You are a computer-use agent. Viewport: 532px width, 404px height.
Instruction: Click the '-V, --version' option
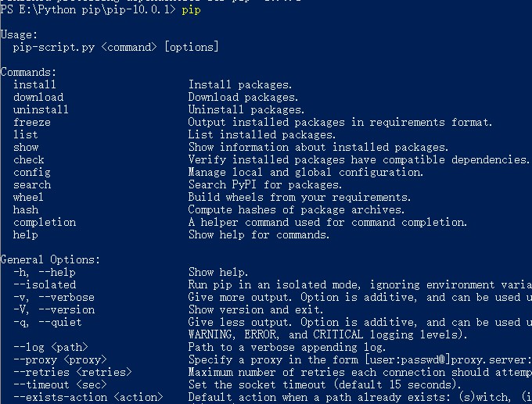[x=53, y=309]
